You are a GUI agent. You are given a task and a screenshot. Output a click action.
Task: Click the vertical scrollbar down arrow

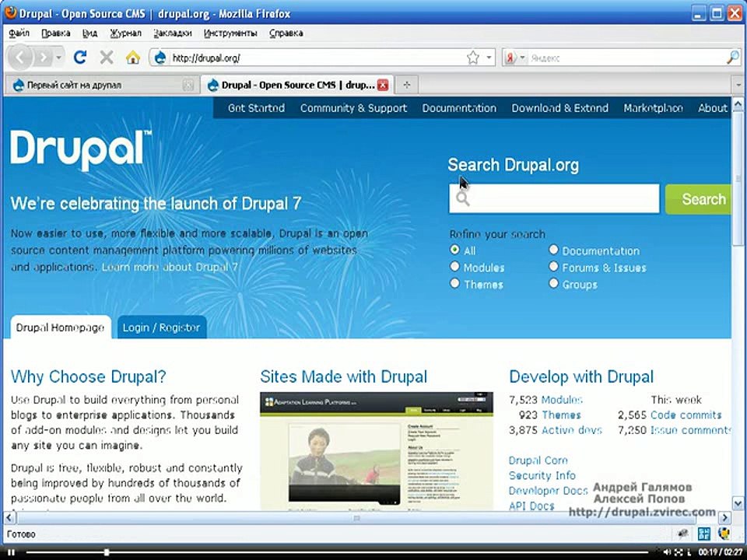[738, 503]
